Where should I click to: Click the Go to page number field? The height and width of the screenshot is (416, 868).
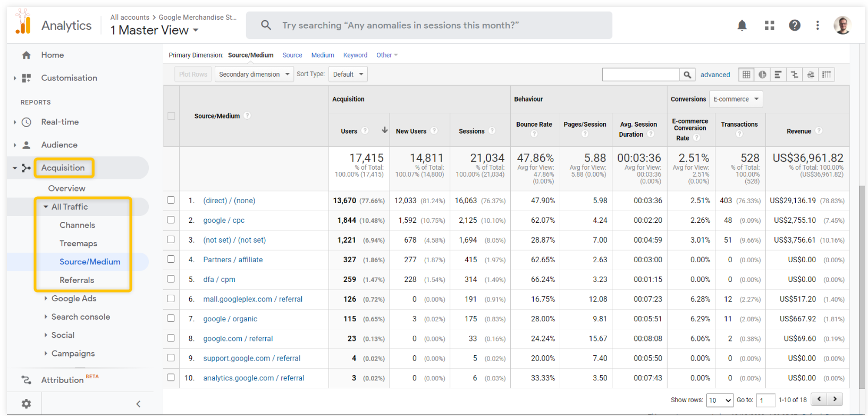[765, 400]
